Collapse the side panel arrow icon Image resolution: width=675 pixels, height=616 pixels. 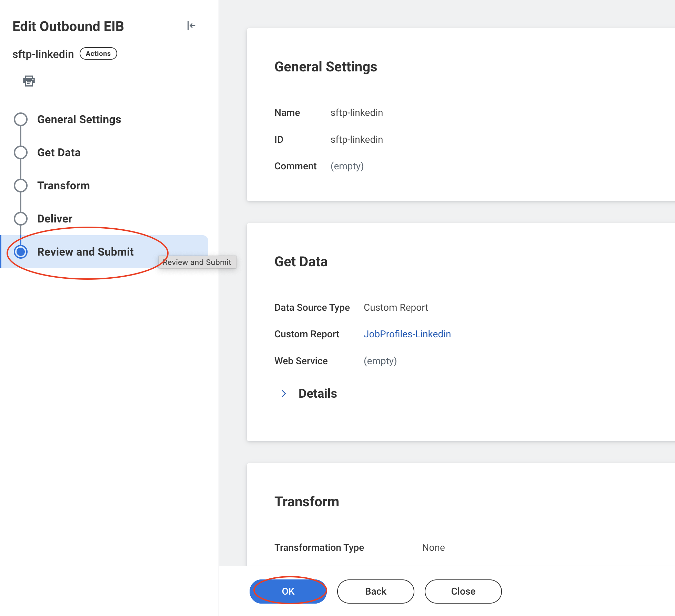(191, 26)
